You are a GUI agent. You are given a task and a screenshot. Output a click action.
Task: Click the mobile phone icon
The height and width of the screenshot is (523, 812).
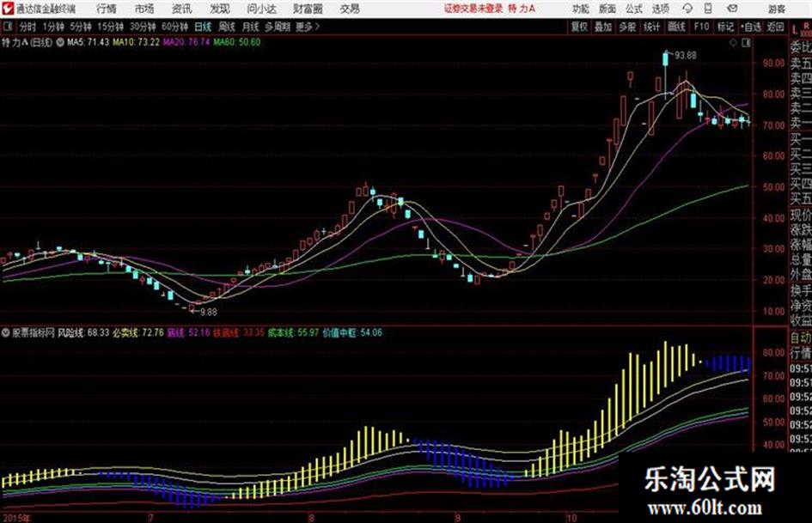point(708,9)
